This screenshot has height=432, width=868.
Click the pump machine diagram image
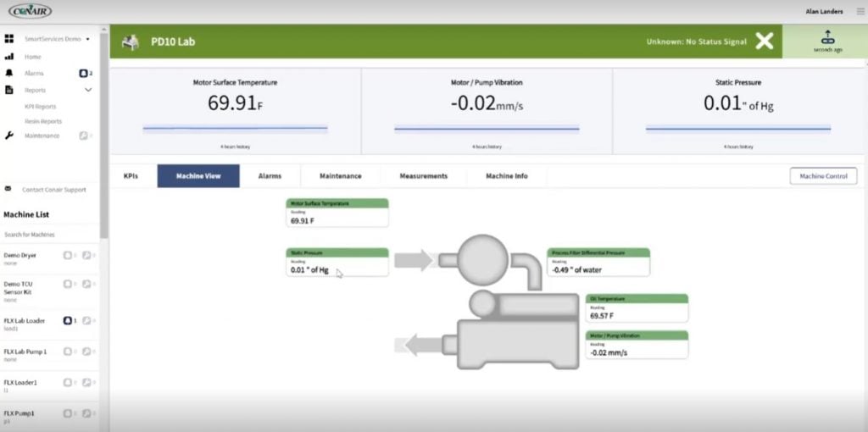(487, 302)
